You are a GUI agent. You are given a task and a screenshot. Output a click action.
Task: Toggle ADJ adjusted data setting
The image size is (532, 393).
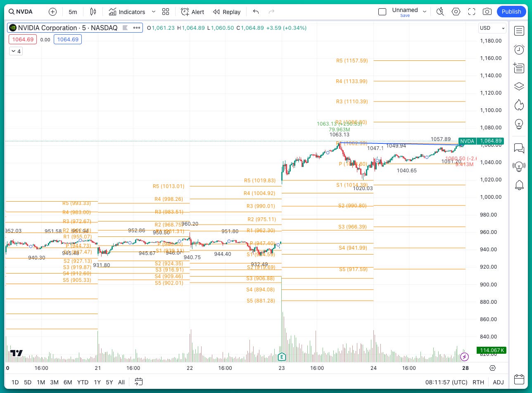[x=498, y=382]
